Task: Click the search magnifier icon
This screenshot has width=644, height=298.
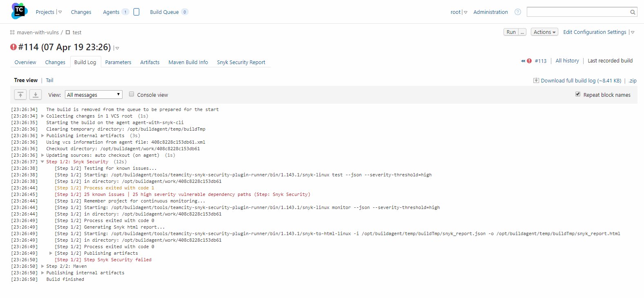Action: tap(633, 12)
